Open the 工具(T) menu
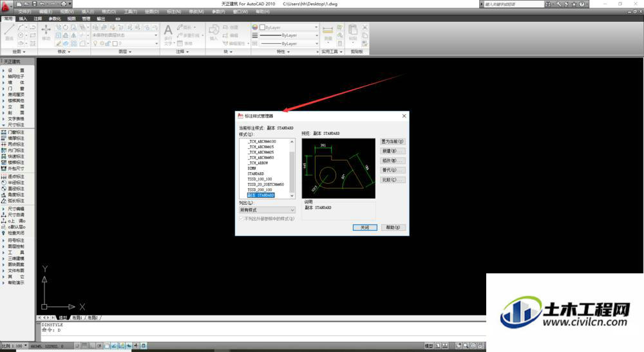This screenshot has height=352, width=644. point(131,12)
